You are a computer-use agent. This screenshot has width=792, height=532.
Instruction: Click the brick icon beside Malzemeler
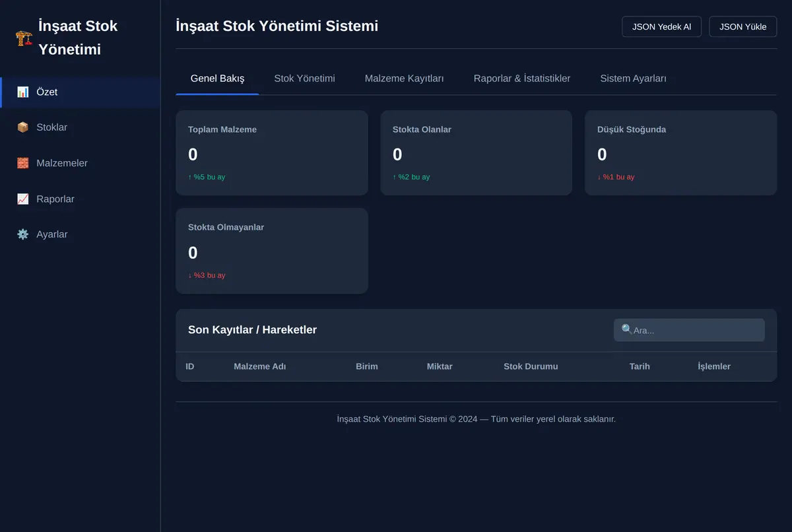tap(23, 163)
